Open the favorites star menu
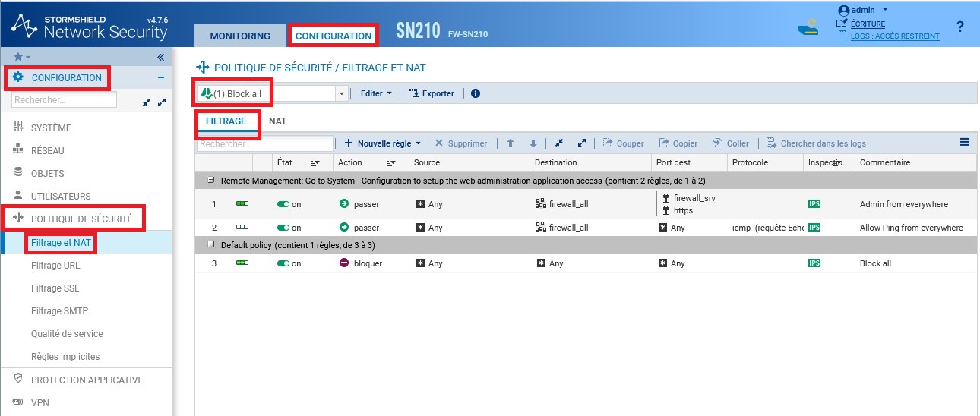Viewport: 980px width, 416px height. (22, 57)
